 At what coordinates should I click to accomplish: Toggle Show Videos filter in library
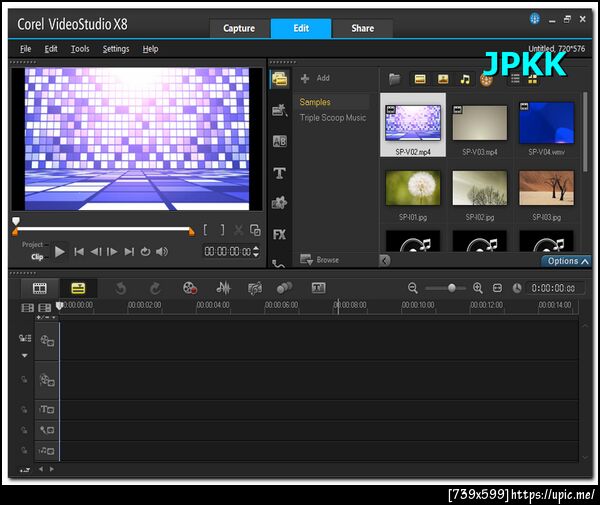(x=420, y=79)
